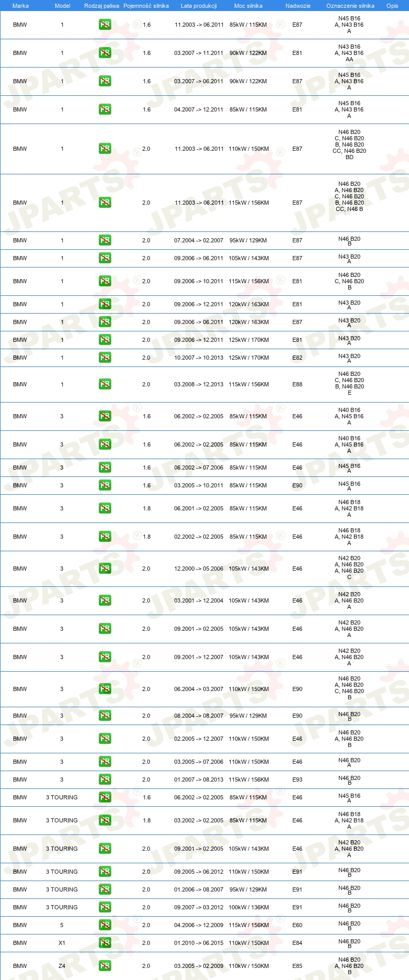Click the Marka column header
Viewport: 409px width, 980px height.
[20, 6]
